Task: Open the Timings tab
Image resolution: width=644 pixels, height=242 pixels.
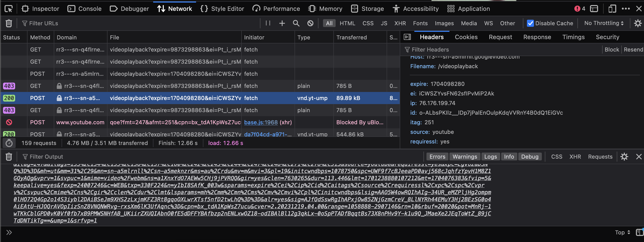Action: point(573,37)
